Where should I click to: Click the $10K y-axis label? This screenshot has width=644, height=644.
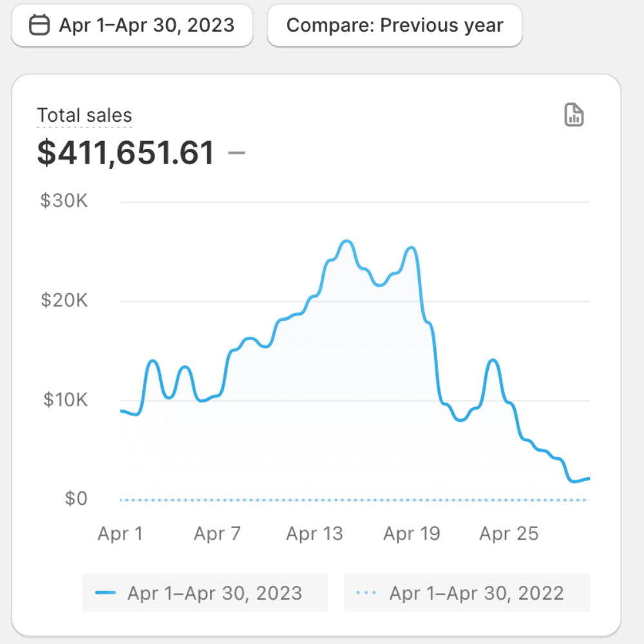point(64,400)
